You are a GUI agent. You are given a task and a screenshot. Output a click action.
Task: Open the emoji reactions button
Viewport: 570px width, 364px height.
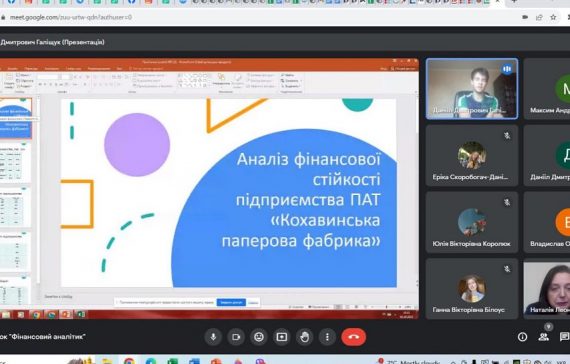(259, 337)
